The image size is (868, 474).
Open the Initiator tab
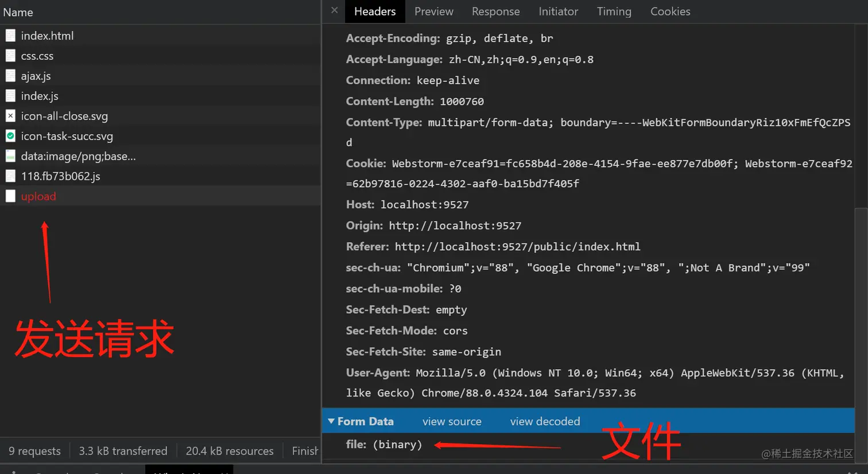(x=558, y=11)
